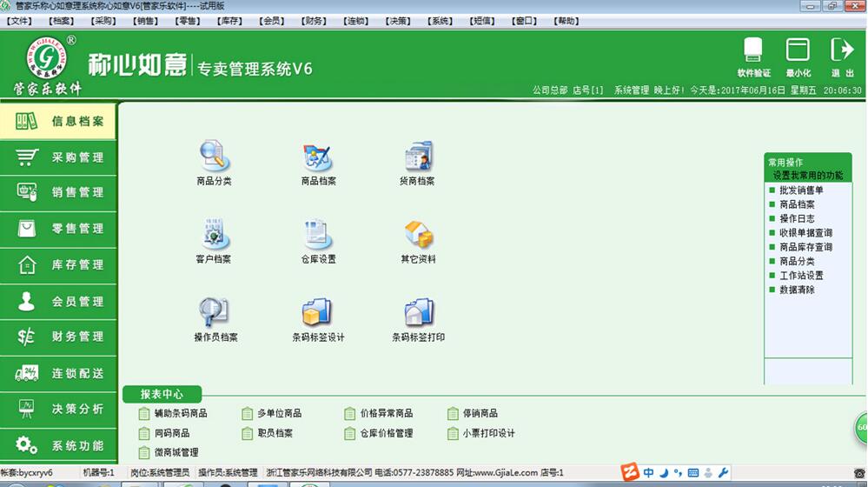Open 同码商品 report

tap(164, 433)
